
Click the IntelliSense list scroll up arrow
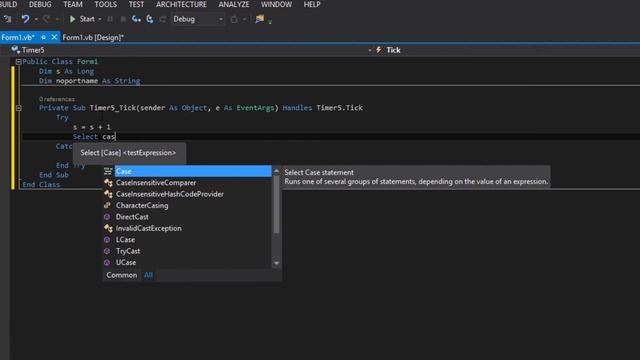276,171
